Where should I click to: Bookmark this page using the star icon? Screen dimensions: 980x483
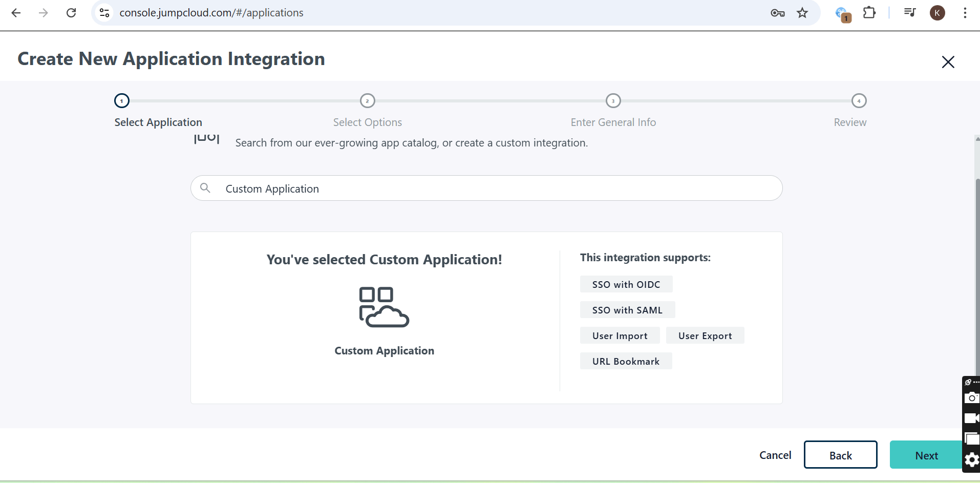coord(802,13)
